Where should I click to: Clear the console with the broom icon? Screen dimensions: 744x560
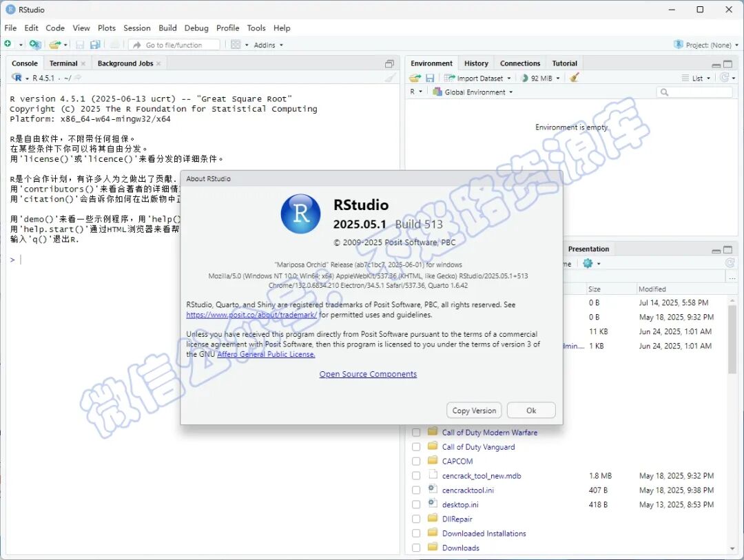(x=390, y=78)
